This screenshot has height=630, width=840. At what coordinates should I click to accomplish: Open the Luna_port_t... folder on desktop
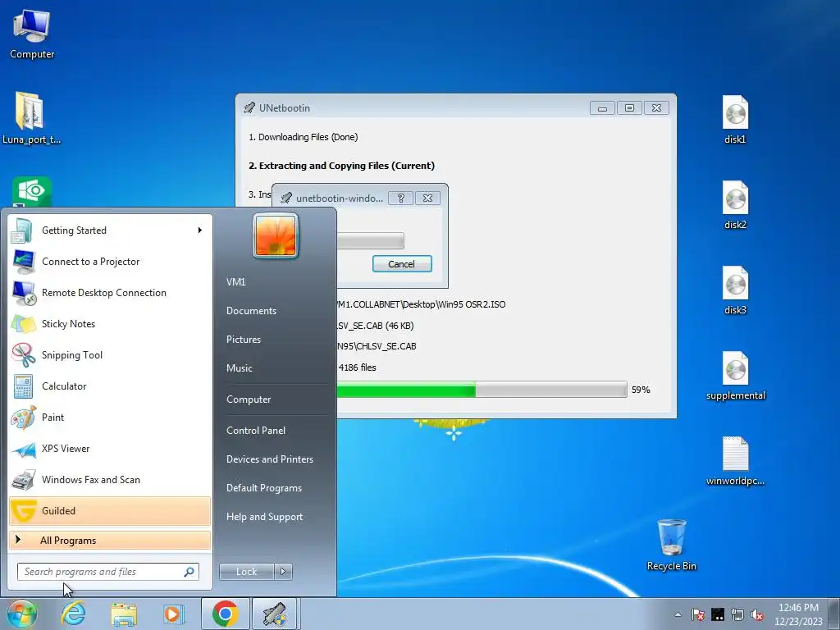tap(30, 118)
